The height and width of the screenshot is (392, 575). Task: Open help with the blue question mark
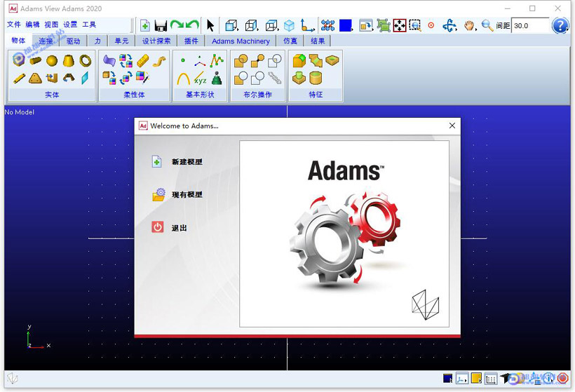[560, 25]
